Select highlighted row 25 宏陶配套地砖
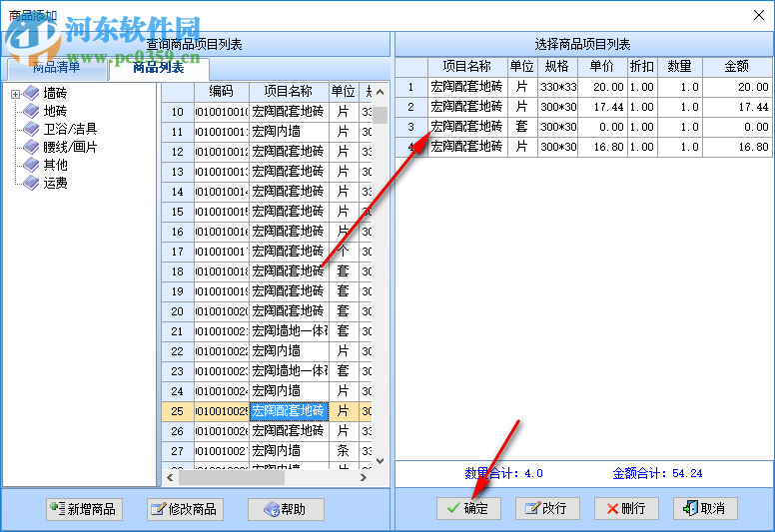Screen dimensions: 775x532 [x=267, y=411]
